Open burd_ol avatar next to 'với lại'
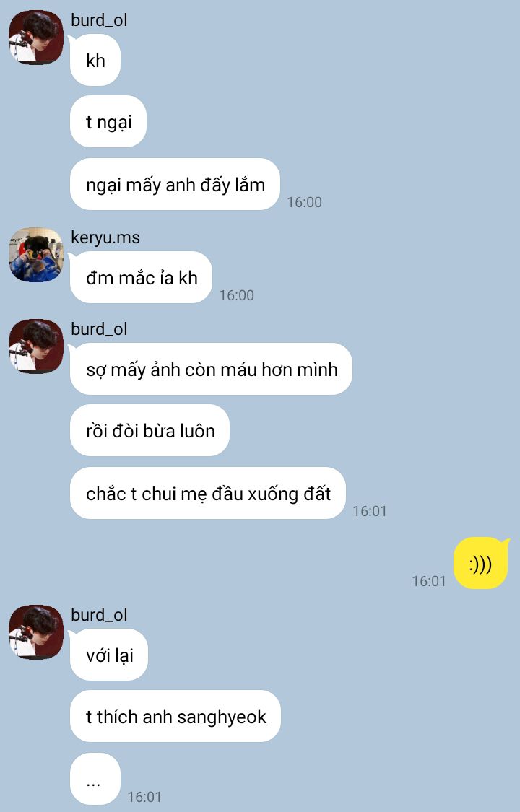This screenshot has height=812, width=520. tap(35, 632)
